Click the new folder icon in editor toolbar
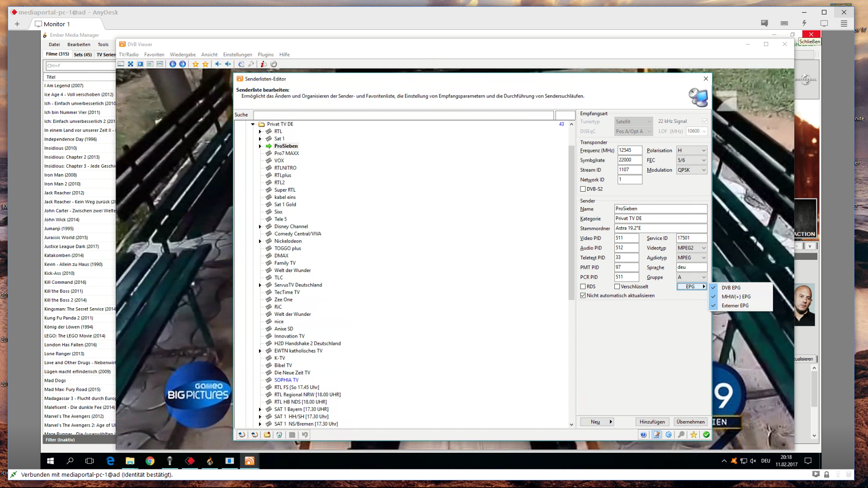 coord(267,435)
